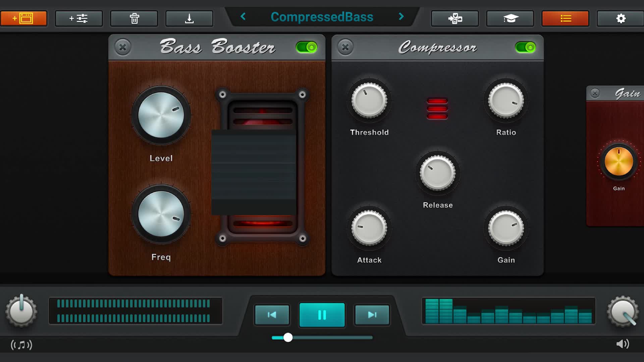Pause playback with the pause button
644x362 pixels.
pyautogui.click(x=322, y=315)
